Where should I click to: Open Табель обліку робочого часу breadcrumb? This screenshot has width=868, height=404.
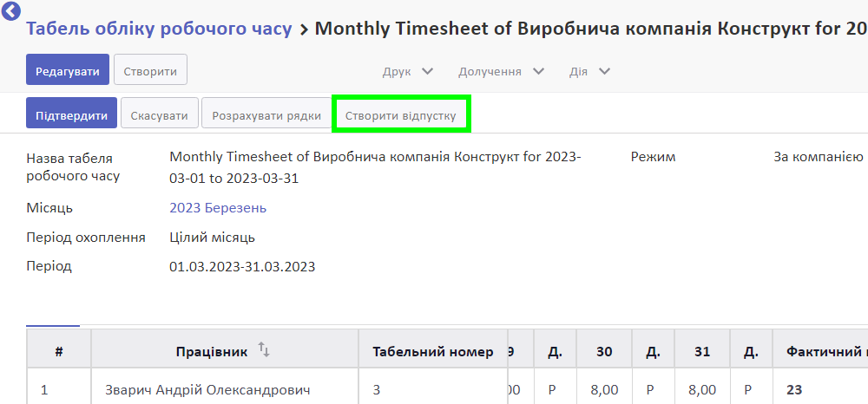[x=159, y=28]
